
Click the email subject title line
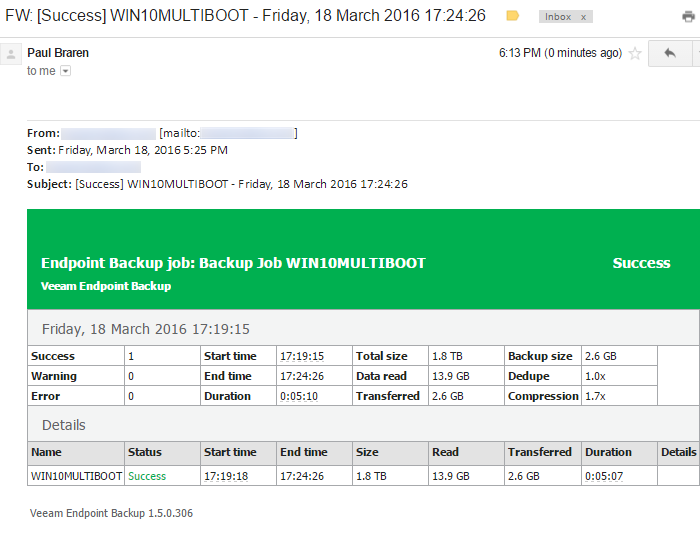pos(245,16)
